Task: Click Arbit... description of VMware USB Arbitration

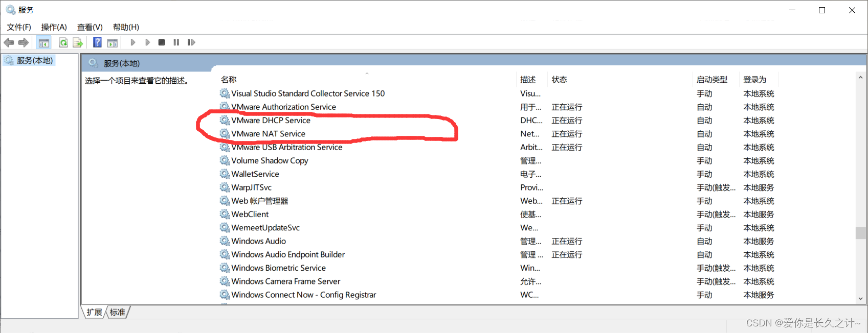Action: click(x=531, y=147)
